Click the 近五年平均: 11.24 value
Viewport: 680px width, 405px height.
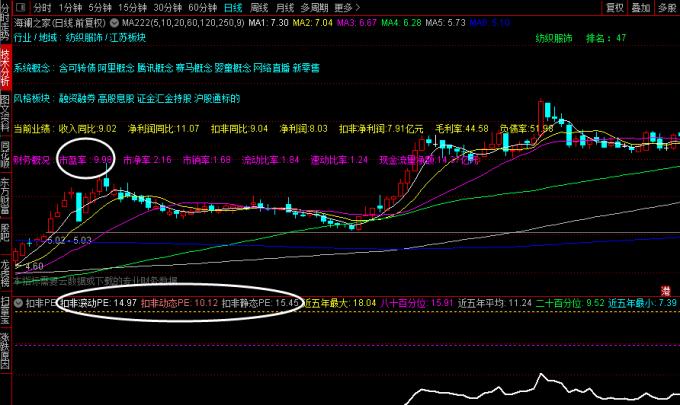[x=495, y=303]
